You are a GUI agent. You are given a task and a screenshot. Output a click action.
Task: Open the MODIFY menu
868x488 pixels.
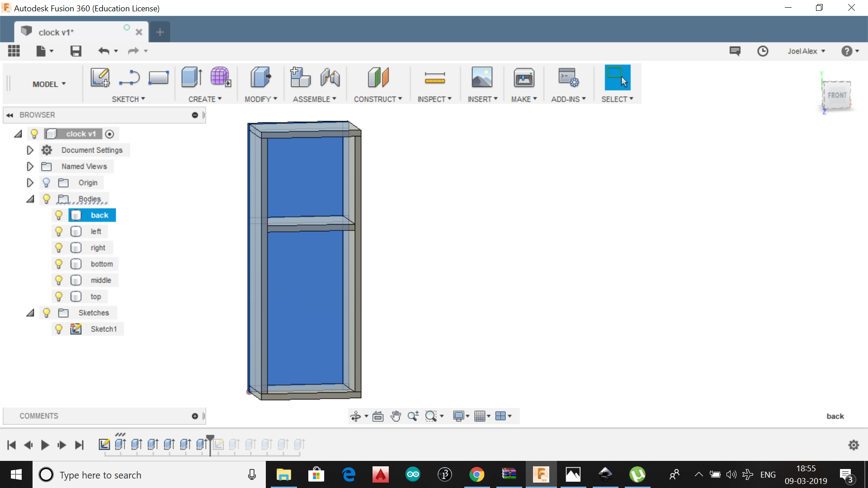pos(261,99)
